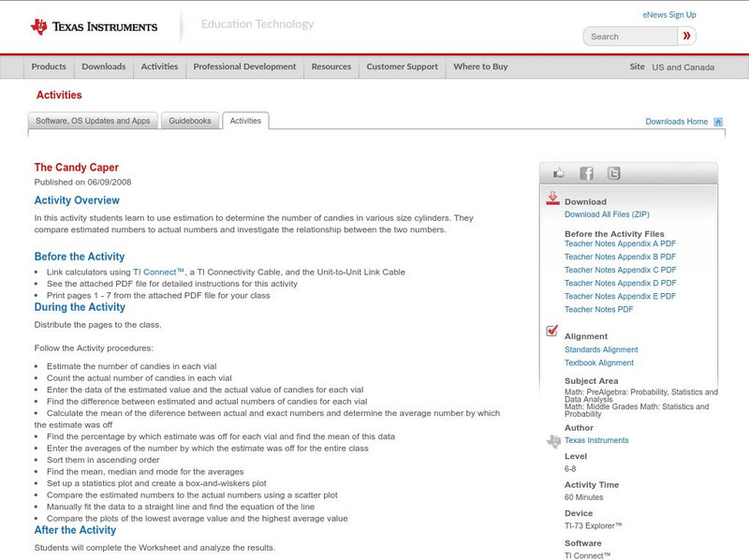Open the Teacher Notes PDF link
Screen dimensions: 749x560
(x=598, y=310)
